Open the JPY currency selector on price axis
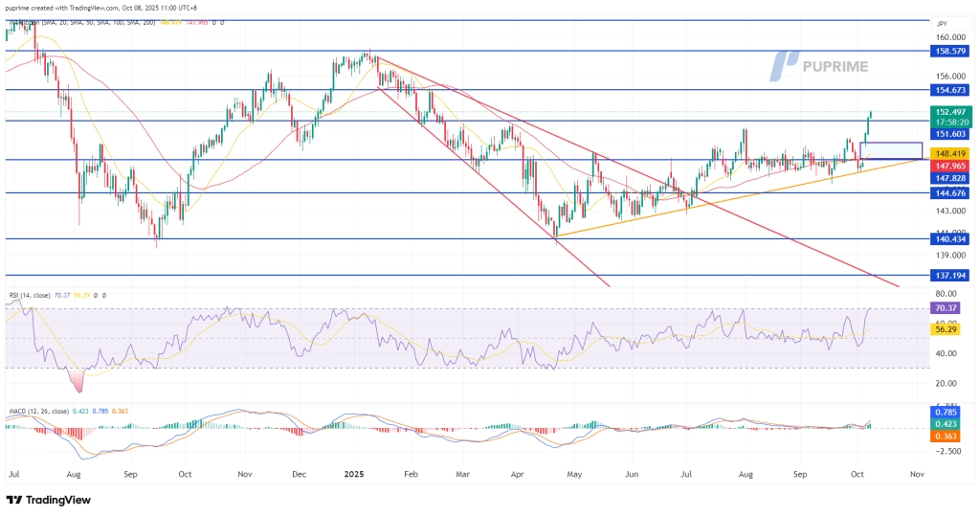The height and width of the screenshot is (516, 980). [942, 22]
